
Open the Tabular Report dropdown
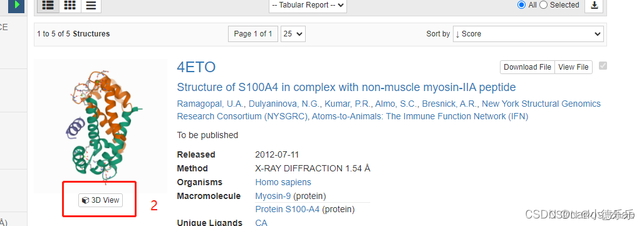(x=308, y=6)
